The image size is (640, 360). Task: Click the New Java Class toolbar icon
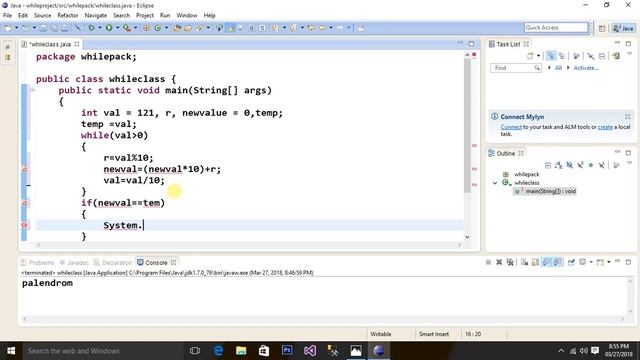coord(158,28)
